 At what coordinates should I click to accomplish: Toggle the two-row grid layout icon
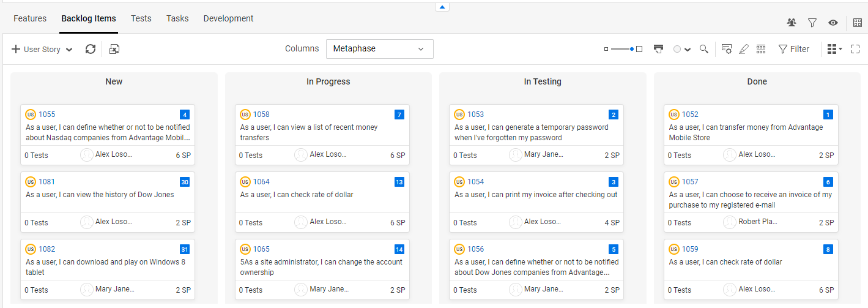(x=761, y=49)
